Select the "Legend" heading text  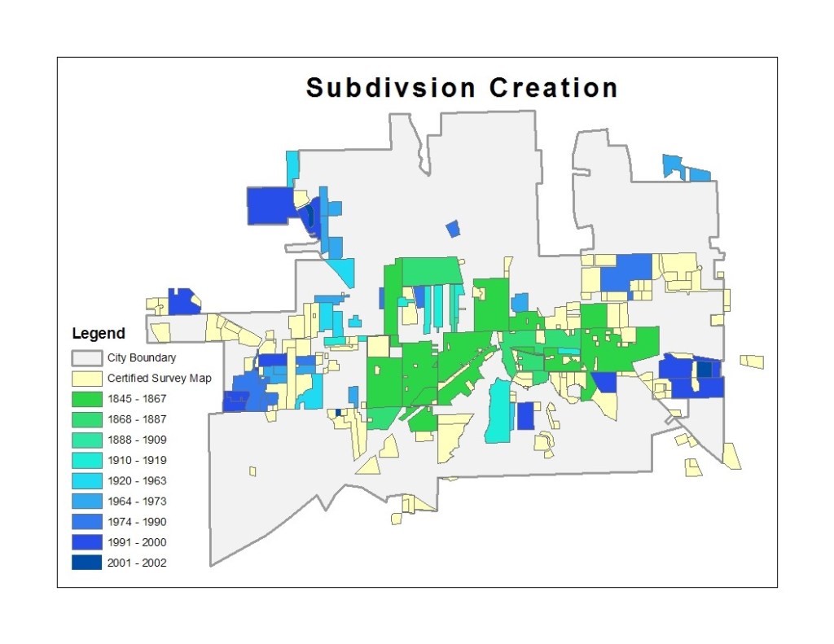pyautogui.click(x=99, y=334)
